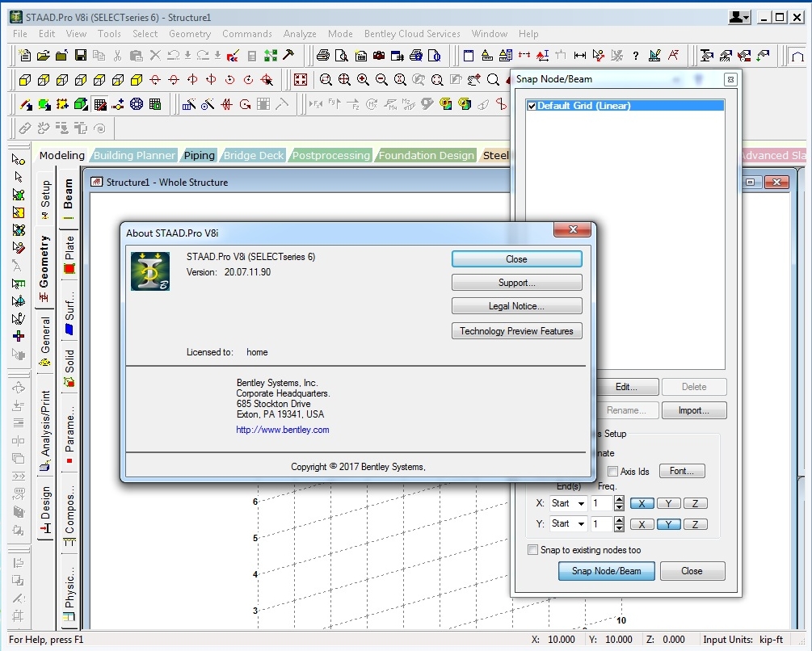The width and height of the screenshot is (812, 651).
Task: Toggle the Z button in X row
Action: [696, 503]
